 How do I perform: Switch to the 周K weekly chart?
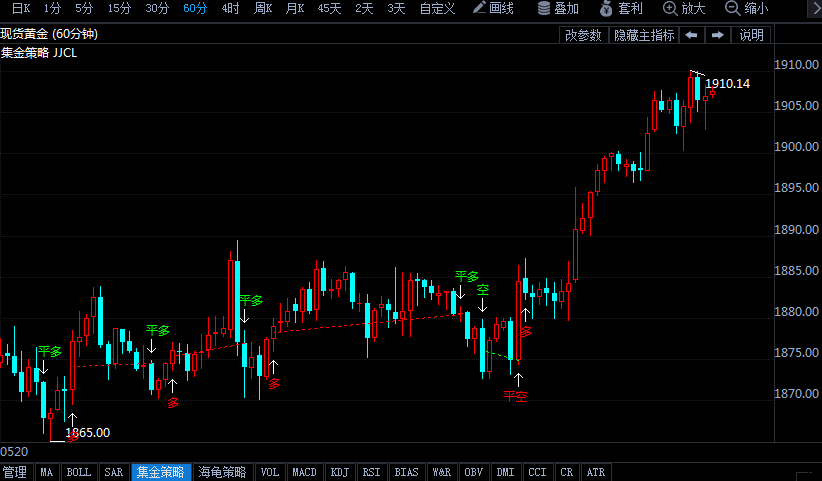click(x=263, y=8)
